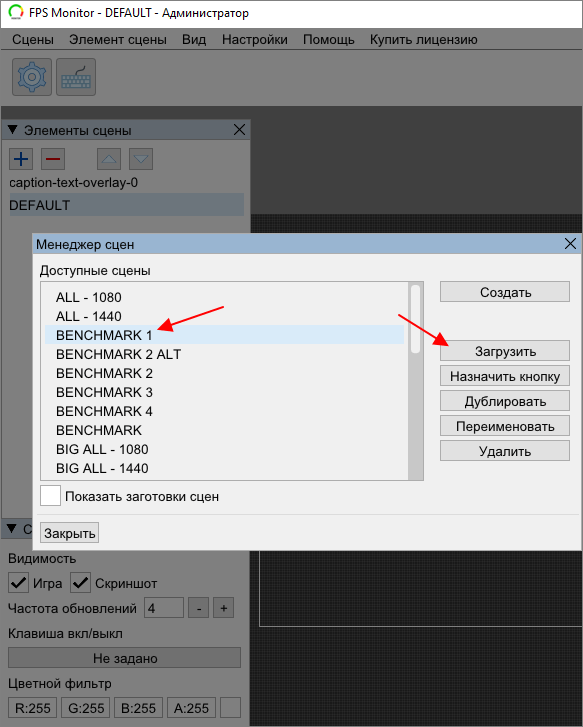The width and height of the screenshot is (583, 727).
Task: Open the settings gear toolbar icon
Action: 32,77
